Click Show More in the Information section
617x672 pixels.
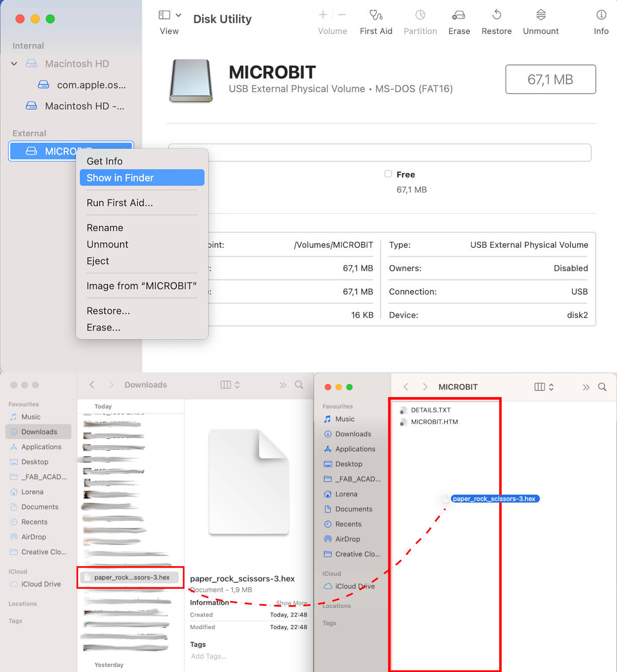pyautogui.click(x=292, y=603)
